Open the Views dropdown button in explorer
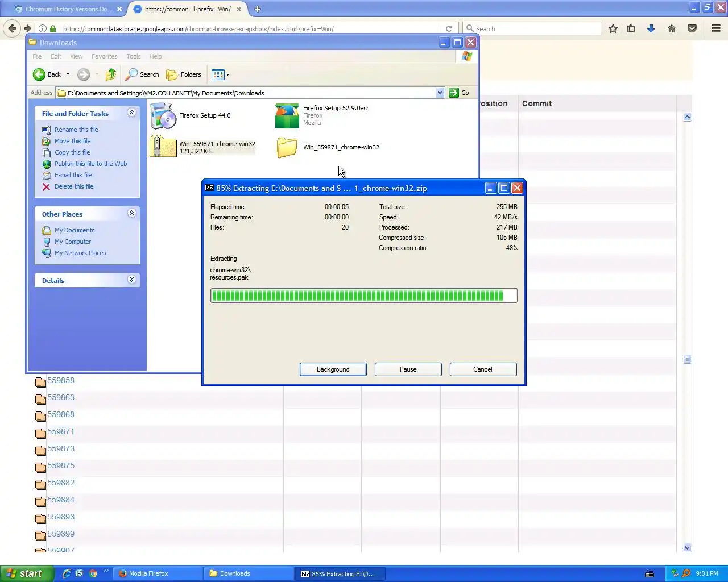Screen dimensions: 728x582 (220, 74)
